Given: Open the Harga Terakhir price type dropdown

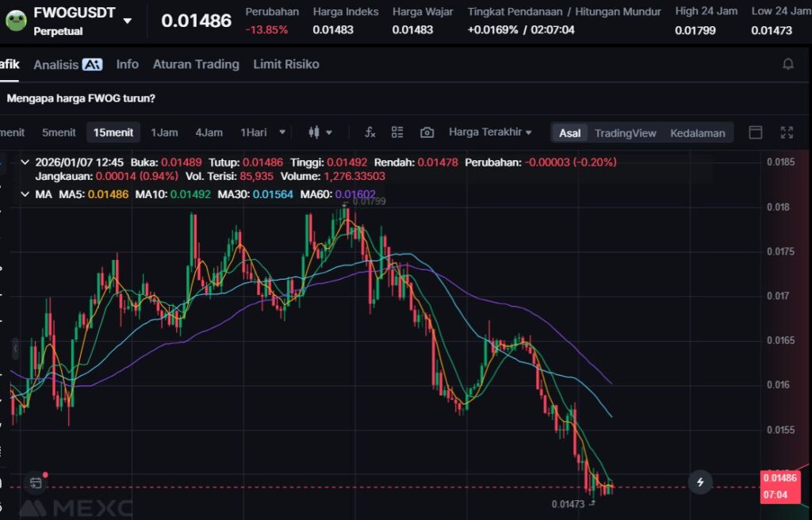Looking at the screenshot, I should pyautogui.click(x=489, y=132).
